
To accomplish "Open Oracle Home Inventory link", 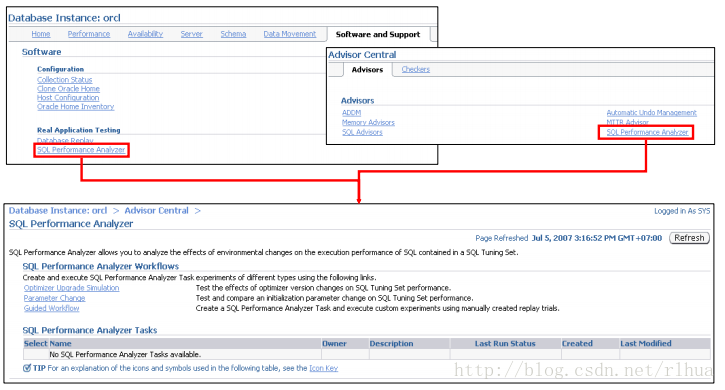I will (x=75, y=106).
